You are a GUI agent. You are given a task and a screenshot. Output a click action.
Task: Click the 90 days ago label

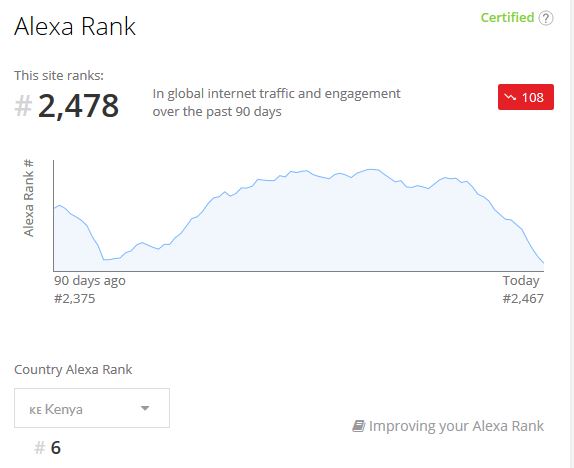pyautogui.click(x=90, y=281)
